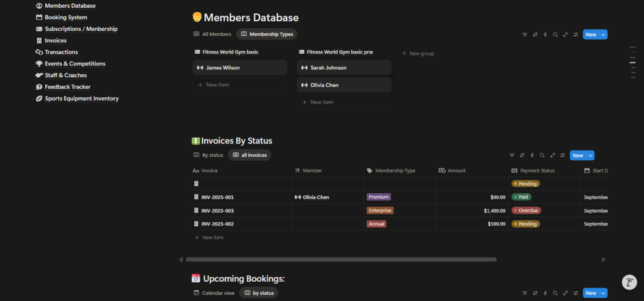Search the Invoices By Status database
The image size is (644, 301).
tap(542, 155)
